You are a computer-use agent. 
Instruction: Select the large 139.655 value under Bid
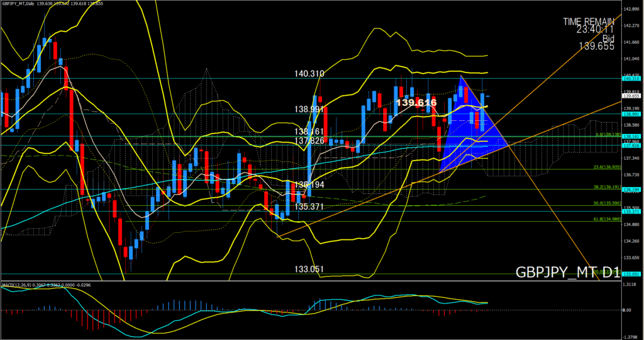tap(597, 47)
